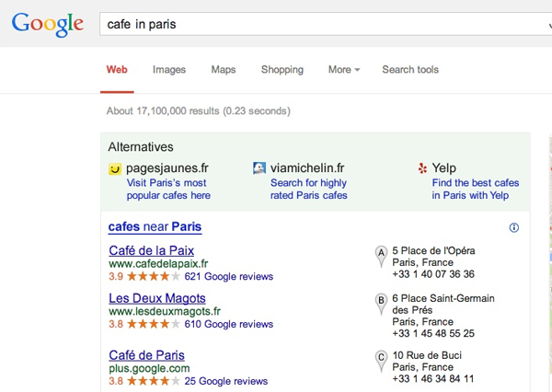Switch to the Maps tab
This screenshot has height=392, width=552.
pyautogui.click(x=224, y=70)
